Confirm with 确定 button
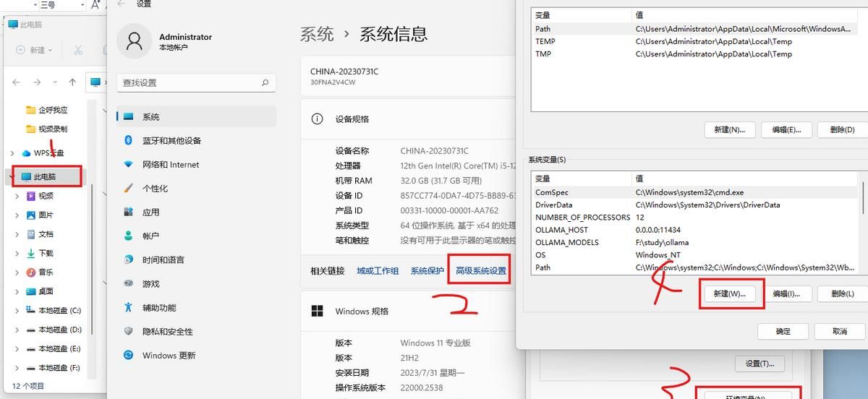The width and height of the screenshot is (868, 399). 783,331
